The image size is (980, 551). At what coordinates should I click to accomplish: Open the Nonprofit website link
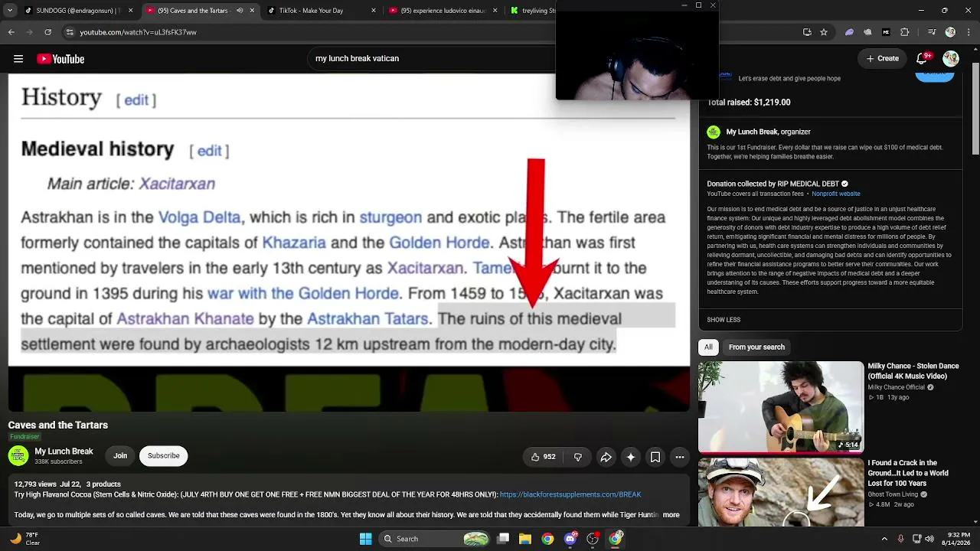(x=836, y=194)
